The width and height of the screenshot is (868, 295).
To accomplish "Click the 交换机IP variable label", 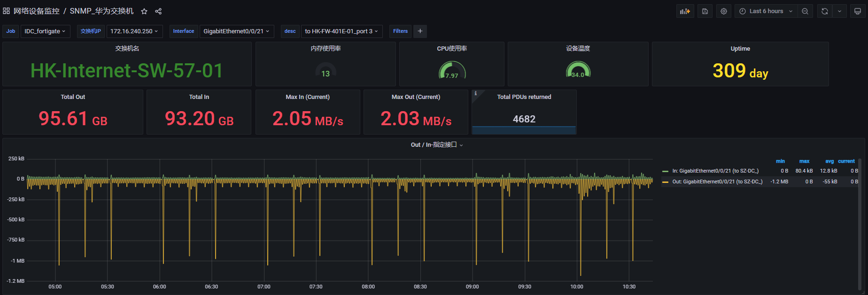I will 91,31.
